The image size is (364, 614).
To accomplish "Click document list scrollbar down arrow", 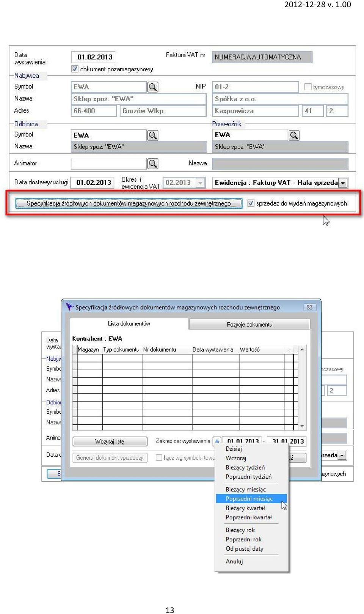I will pos(302,426).
